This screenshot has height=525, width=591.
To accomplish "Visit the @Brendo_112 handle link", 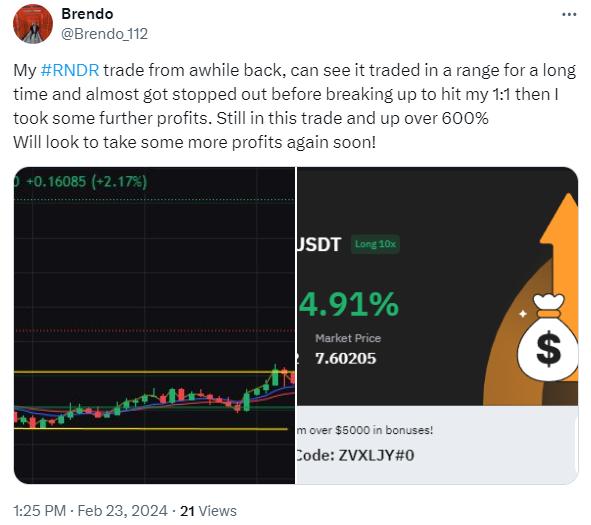I will (104, 34).
